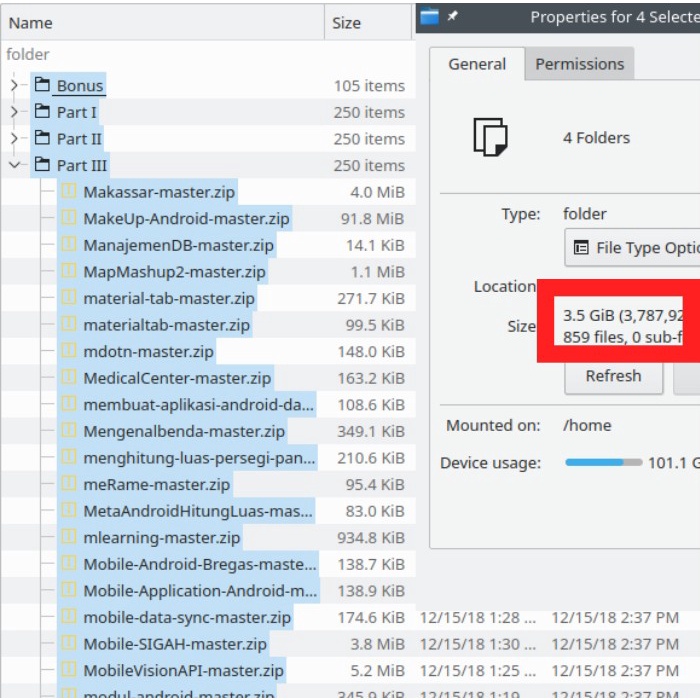
Task: Expand the Part I folder arrow
Action: click(x=14, y=112)
